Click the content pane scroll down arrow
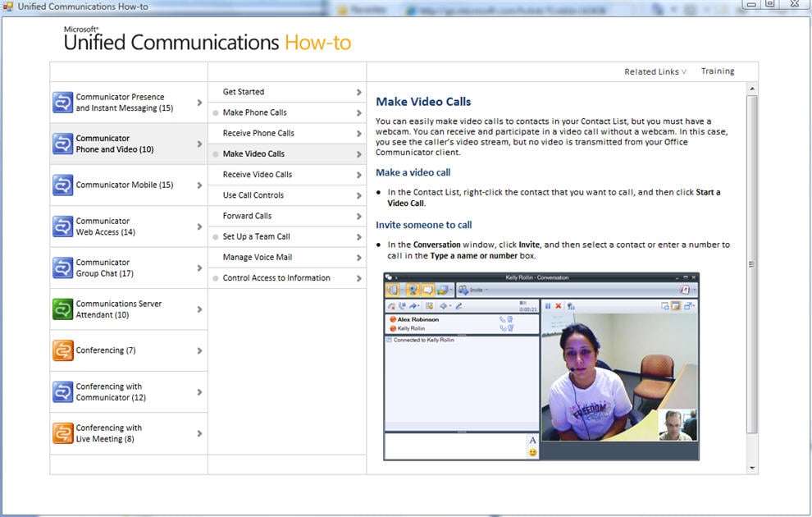The height and width of the screenshot is (517, 812). 752,468
